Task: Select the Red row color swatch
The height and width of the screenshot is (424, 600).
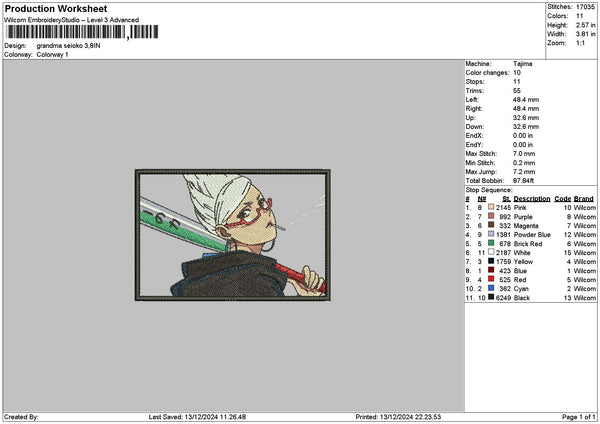Action: coord(491,279)
